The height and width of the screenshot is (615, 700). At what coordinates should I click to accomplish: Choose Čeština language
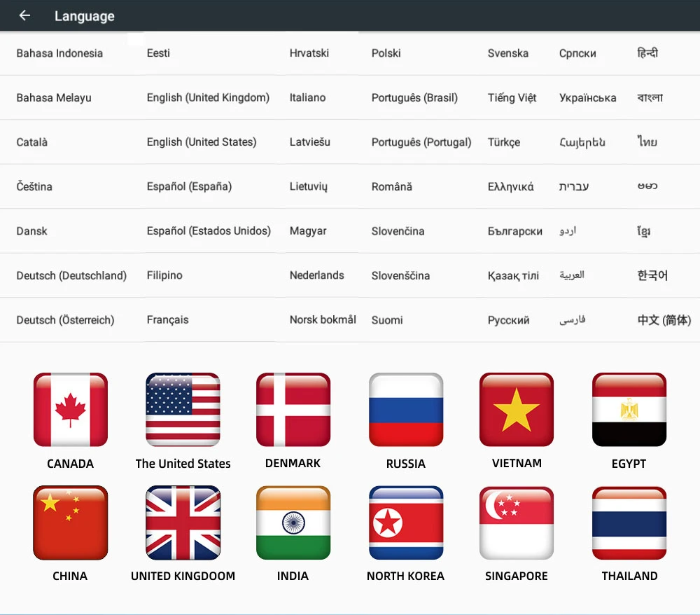pyautogui.click(x=34, y=186)
